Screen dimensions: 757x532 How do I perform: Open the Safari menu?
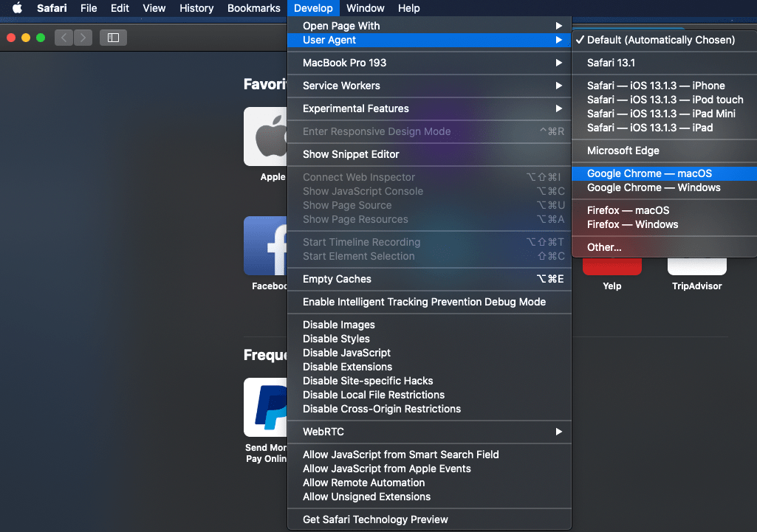pos(52,8)
